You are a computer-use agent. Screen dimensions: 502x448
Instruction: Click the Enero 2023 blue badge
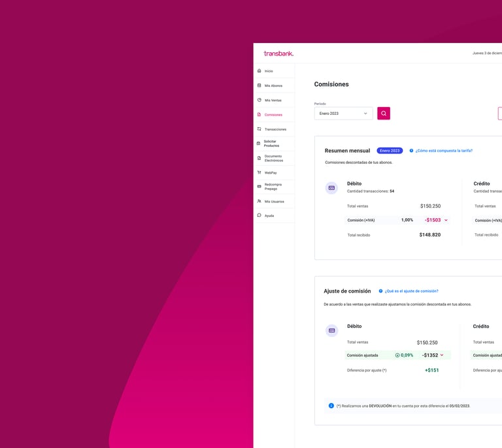click(x=390, y=151)
